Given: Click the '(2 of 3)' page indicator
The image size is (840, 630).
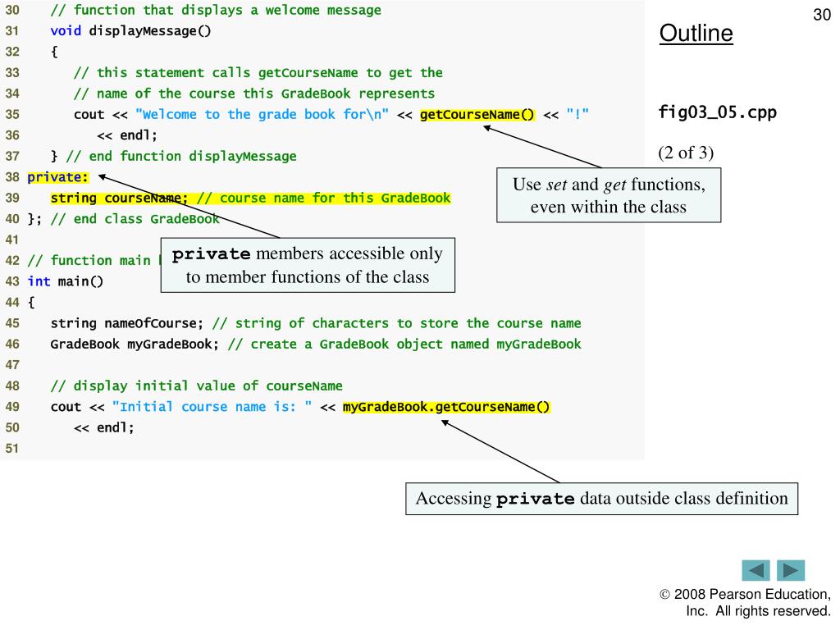Looking at the screenshot, I should pos(686,153).
